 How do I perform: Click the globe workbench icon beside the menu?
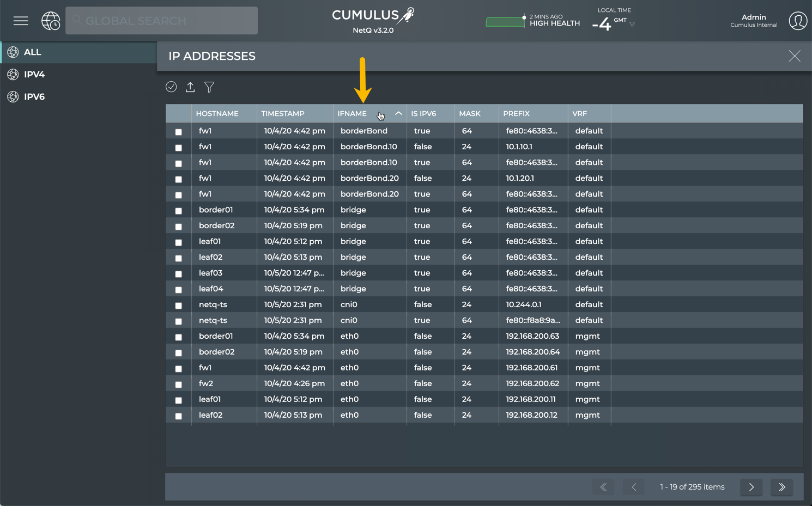point(51,21)
